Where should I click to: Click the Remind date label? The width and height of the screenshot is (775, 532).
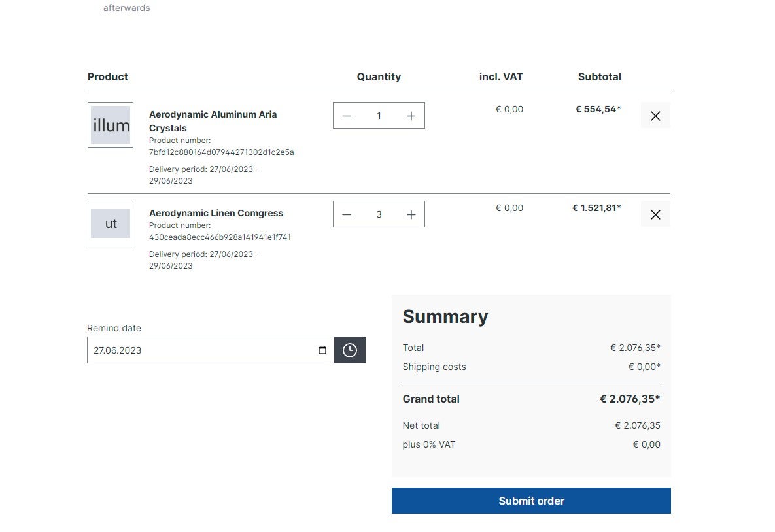[114, 328]
